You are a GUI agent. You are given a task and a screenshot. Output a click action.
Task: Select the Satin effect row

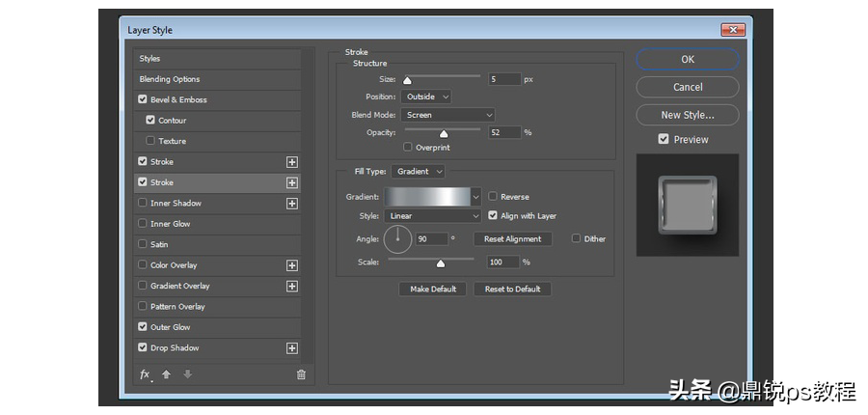coord(218,244)
